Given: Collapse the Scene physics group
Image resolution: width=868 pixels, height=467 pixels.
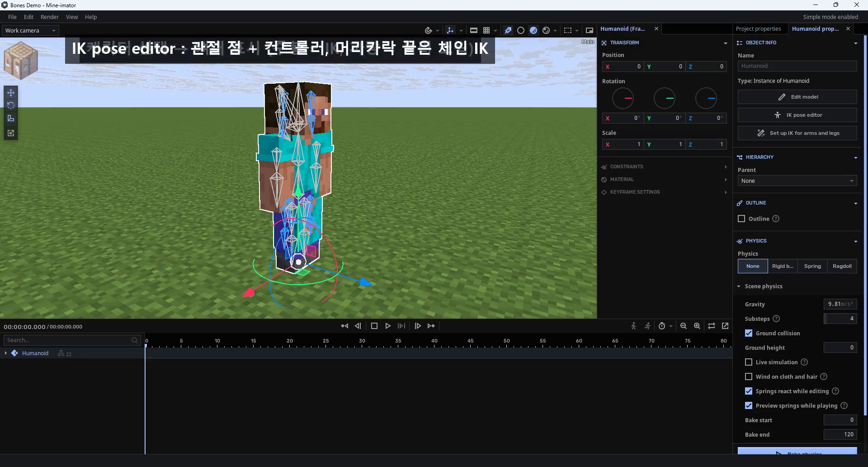Looking at the screenshot, I should pyautogui.click(x=739, y=286).
